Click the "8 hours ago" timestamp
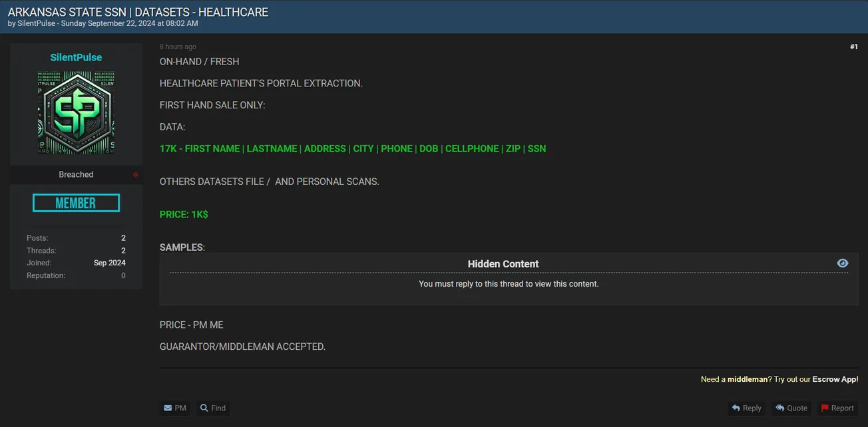This screenshot has width=868, height=427. pyautogui.click(x=178, y=47)
